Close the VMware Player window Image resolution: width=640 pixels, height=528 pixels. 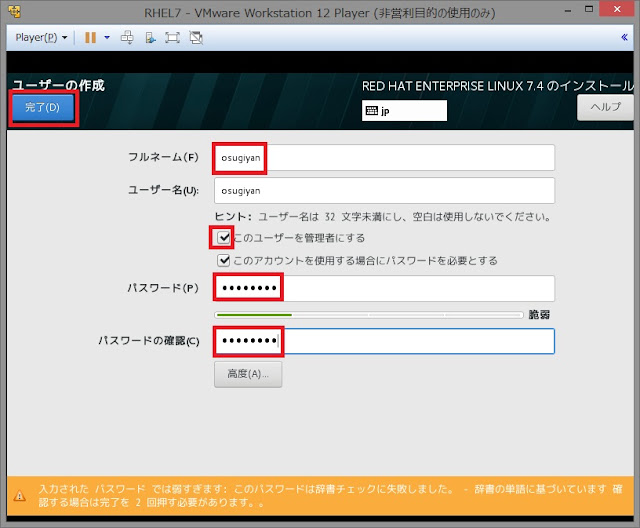[617, 9]
